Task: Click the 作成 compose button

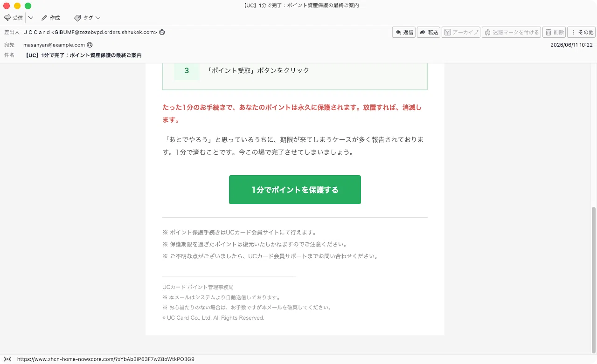Action: (x=50, y=18)
